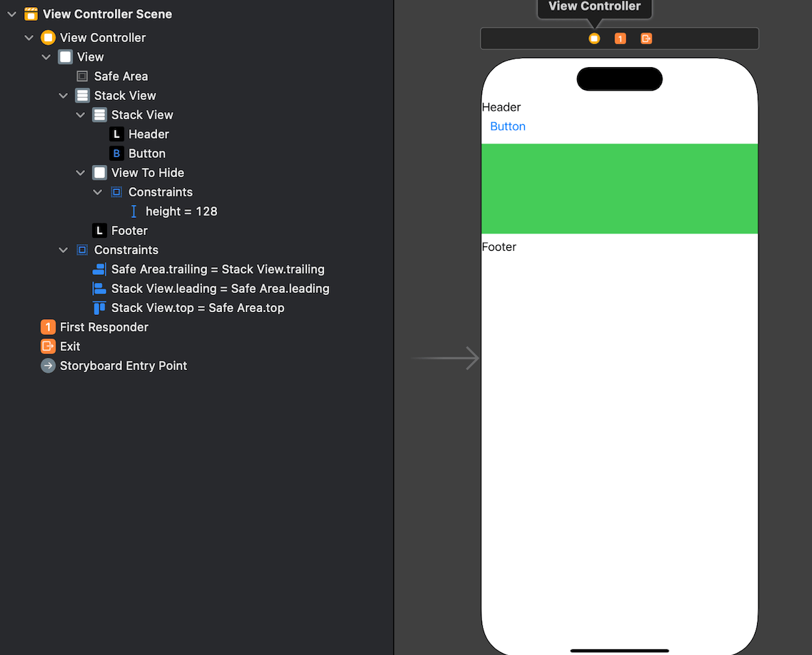The image size is (812, 655).
Task: Select the Footer label on canvas
Action: [x=498, y=247]
